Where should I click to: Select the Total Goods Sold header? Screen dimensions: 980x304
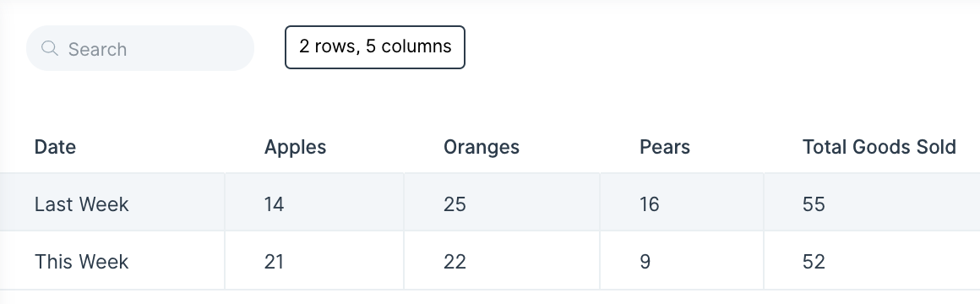pos(879,147)
